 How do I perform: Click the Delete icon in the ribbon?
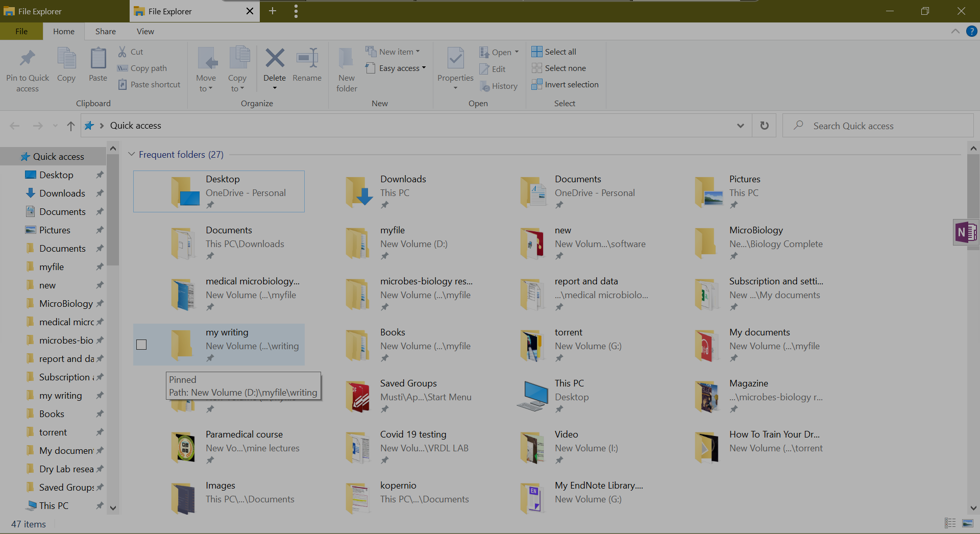coord(275,59)
